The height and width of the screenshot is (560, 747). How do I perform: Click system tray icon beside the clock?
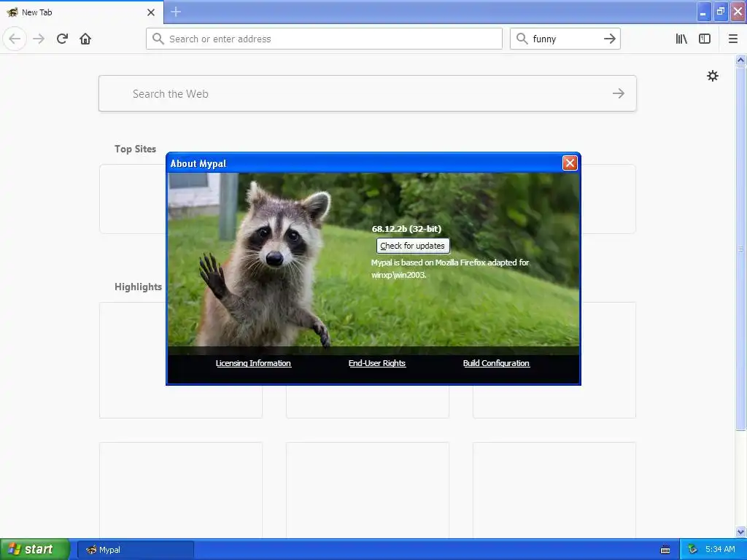tap(693, 550)
